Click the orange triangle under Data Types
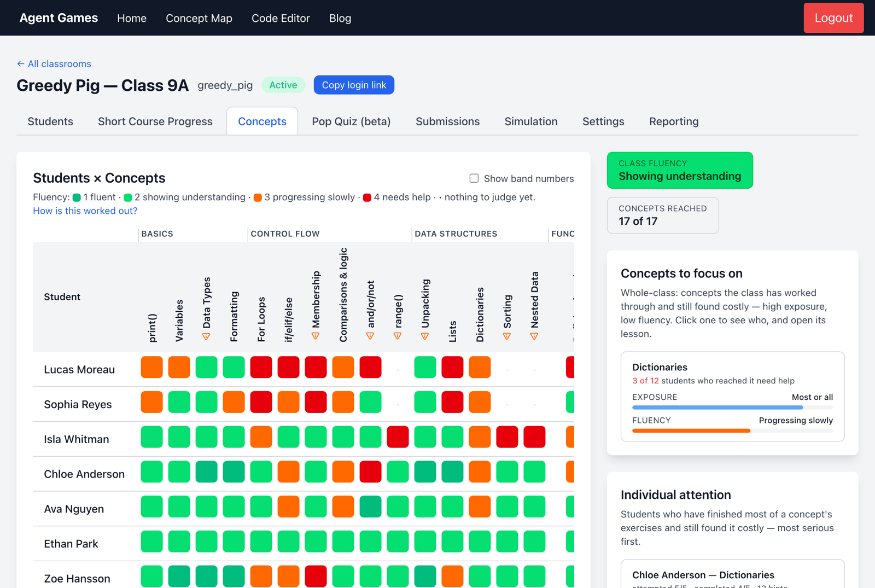This screenshot has height=588, width=875. pos(206,336)
